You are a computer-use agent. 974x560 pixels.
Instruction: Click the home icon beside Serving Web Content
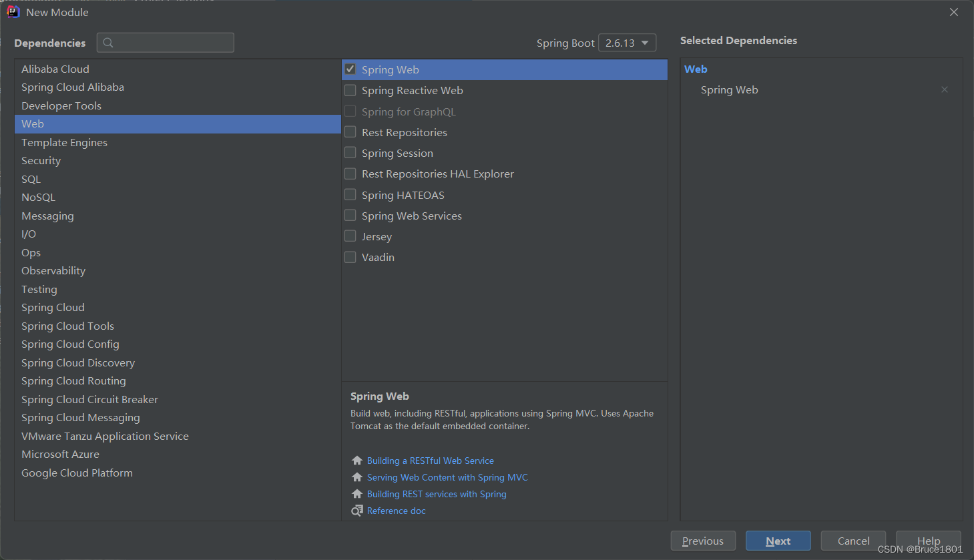coord(357,477)
